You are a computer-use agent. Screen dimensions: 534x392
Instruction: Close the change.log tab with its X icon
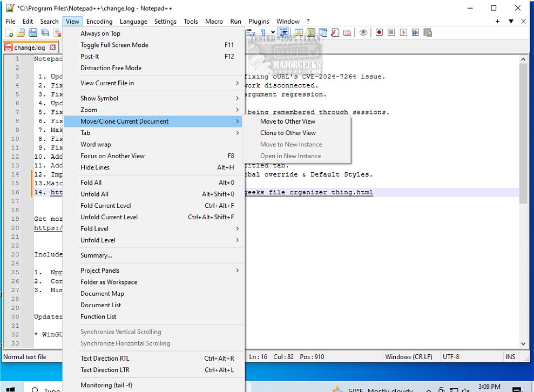52,48
